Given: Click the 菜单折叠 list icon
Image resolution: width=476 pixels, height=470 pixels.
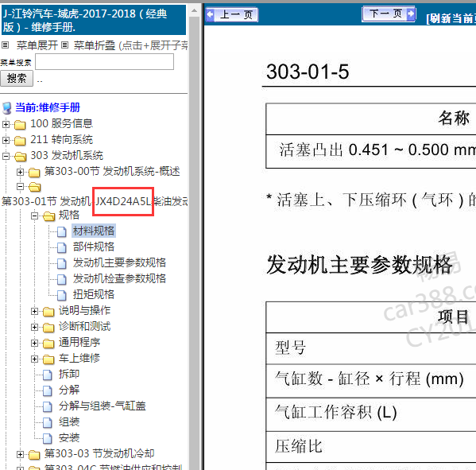Looking at the screenshot, I should (x=64, y=45).
